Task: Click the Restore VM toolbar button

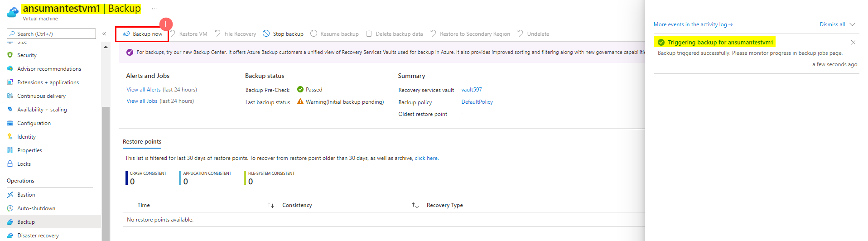Action: pyautogui.click(x=188, y=34)
